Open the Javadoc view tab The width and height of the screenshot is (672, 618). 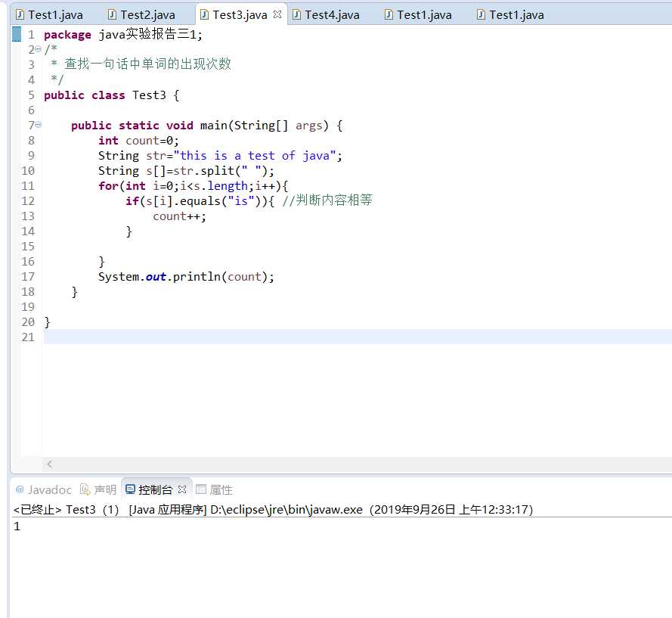tap(43, 489)
